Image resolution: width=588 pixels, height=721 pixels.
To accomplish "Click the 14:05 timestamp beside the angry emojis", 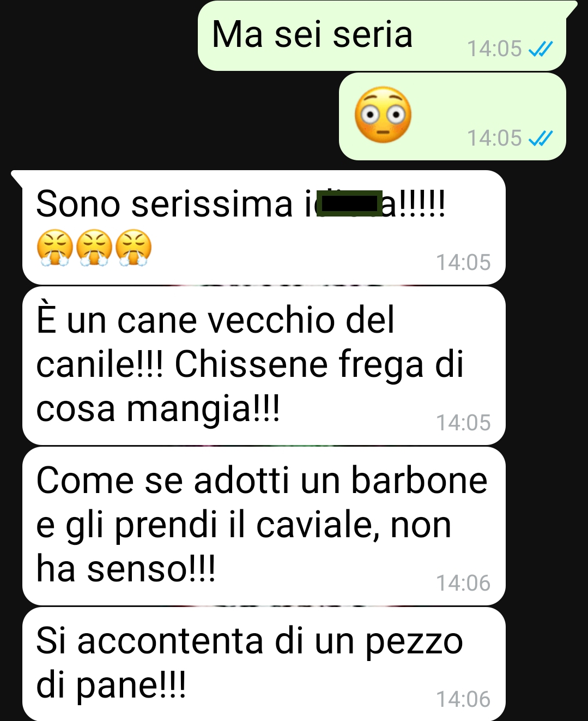I will [464, 263].
